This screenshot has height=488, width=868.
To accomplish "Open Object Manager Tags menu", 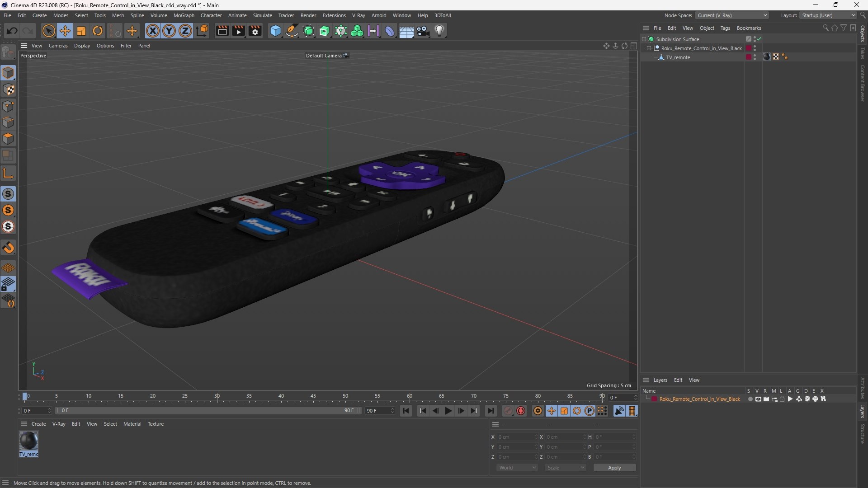I will point(725,28).
